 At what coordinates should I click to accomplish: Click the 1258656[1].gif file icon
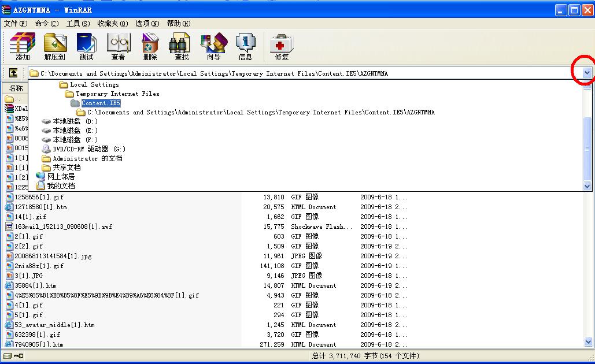tap(9, 197)
